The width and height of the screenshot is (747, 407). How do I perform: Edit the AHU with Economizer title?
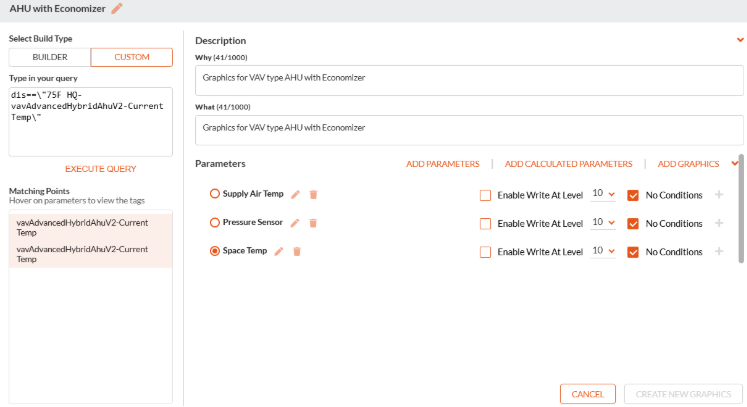coord(117,9)
